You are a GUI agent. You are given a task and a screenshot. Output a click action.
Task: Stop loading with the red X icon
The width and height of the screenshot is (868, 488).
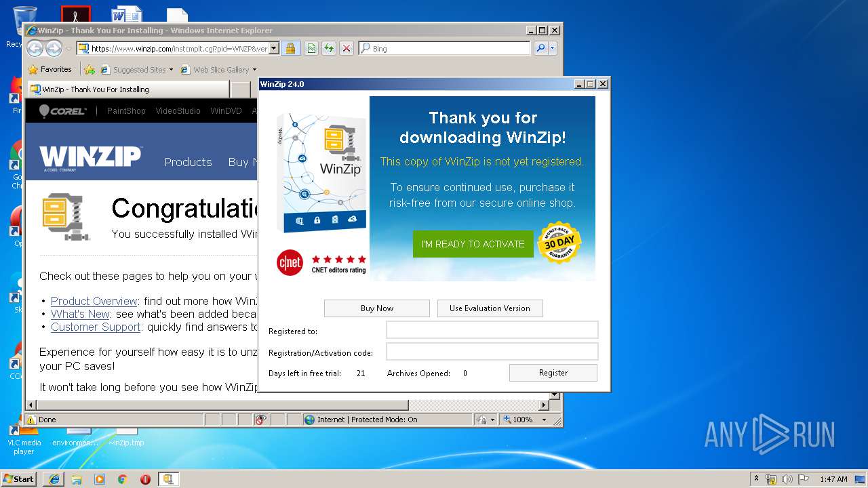347,48
